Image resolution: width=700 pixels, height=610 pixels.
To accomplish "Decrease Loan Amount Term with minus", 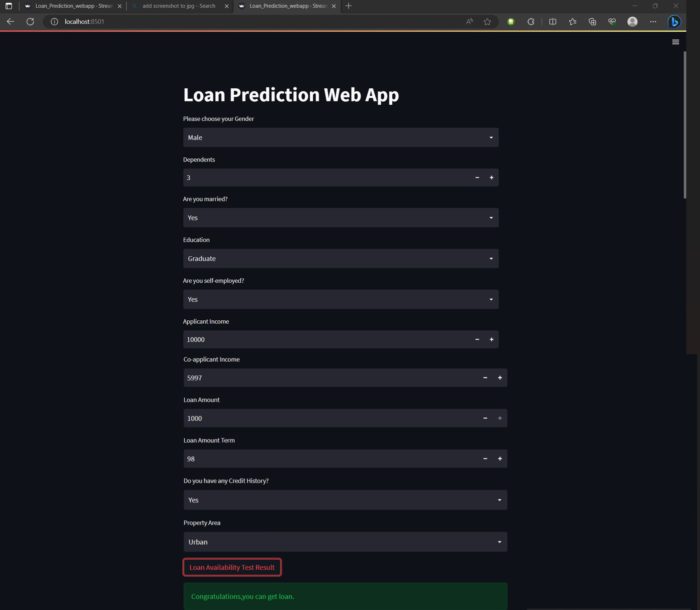I will coord(485,459).
